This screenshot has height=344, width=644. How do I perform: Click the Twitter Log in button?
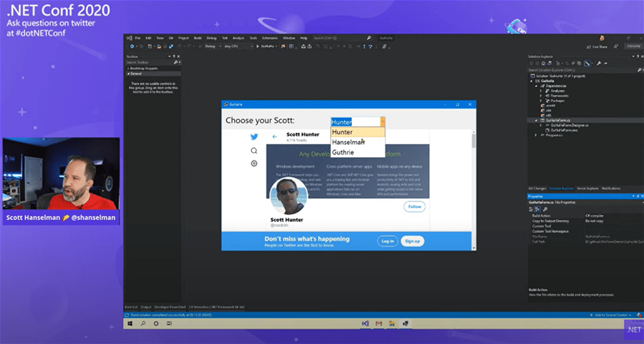388,241
